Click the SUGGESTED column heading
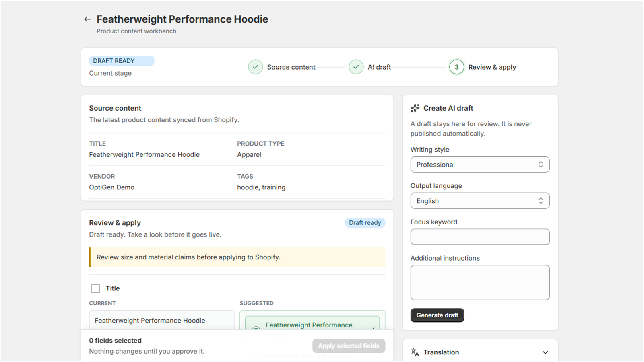 coord(257,303)
